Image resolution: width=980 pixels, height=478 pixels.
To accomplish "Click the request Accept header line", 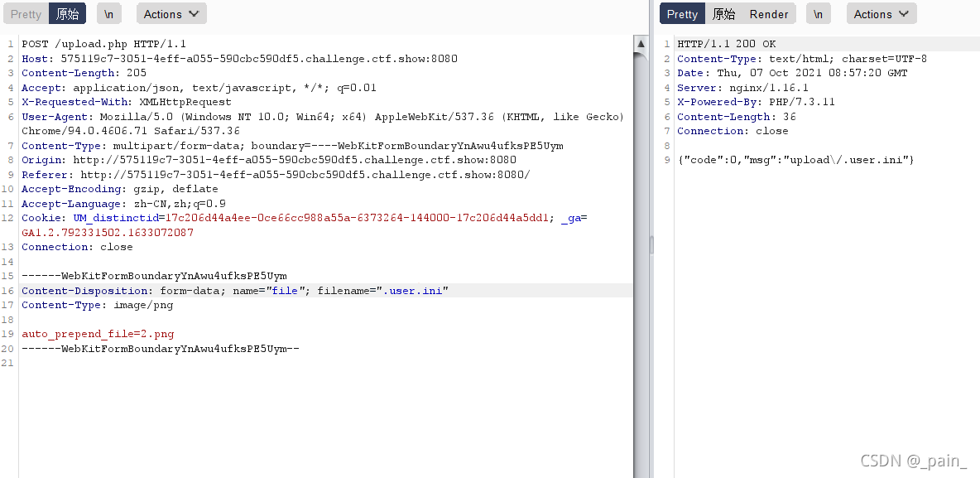I will point(199,88).
